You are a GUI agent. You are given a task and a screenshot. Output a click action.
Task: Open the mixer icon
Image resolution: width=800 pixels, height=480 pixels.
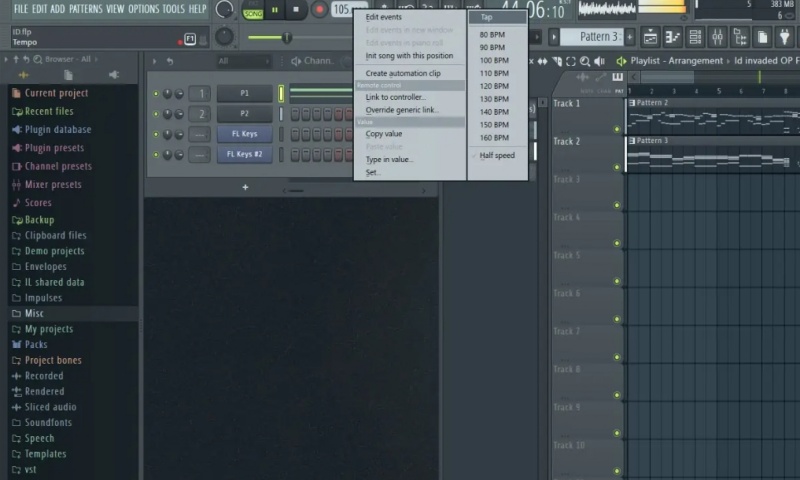[x=717, y=37]
